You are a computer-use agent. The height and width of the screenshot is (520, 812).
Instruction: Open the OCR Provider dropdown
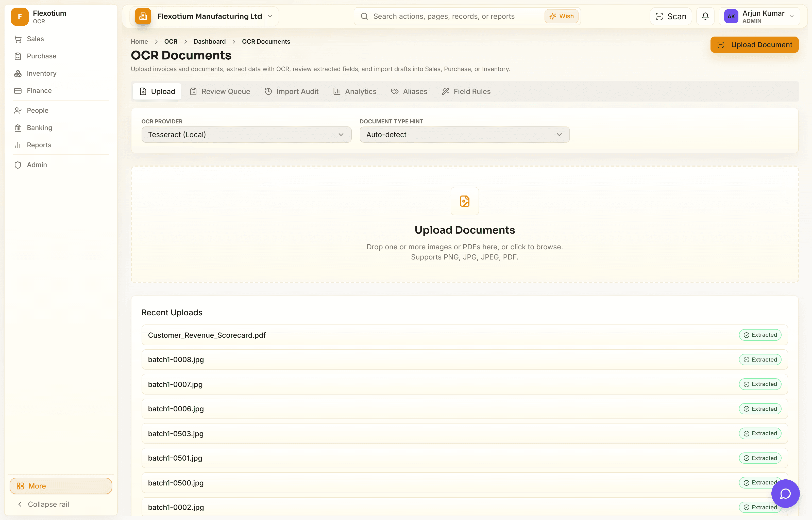(246, 135)
